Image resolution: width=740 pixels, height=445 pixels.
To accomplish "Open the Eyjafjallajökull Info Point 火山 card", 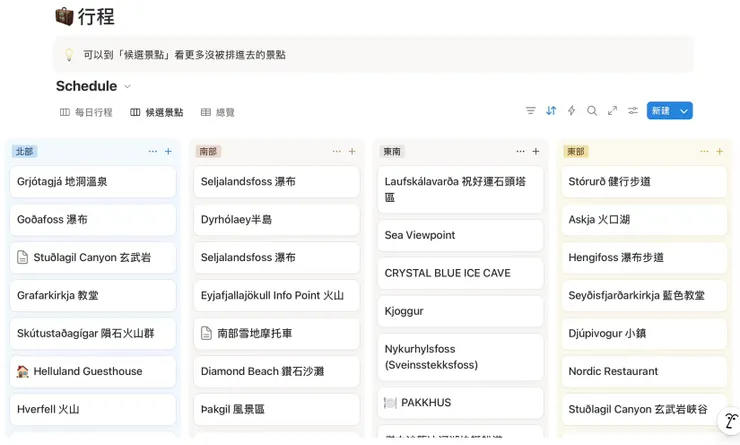I will tap(277, 295).
